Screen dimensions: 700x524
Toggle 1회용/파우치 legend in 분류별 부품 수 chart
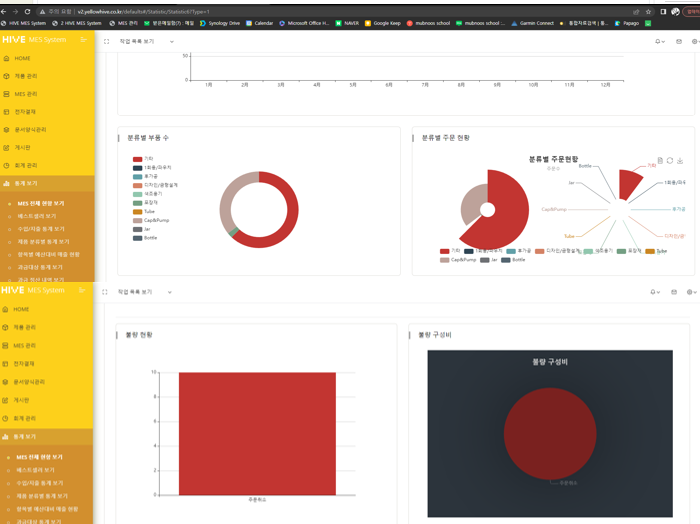click(152, 168)
